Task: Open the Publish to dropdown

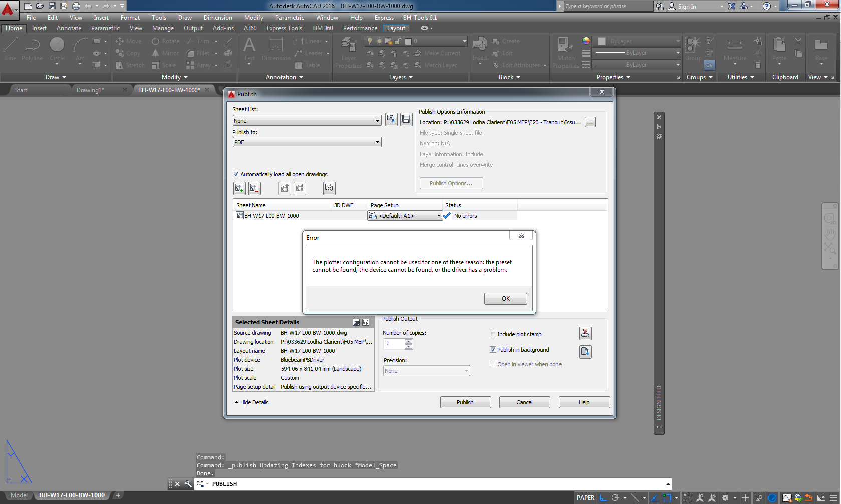Action: (x=377, y=142)
